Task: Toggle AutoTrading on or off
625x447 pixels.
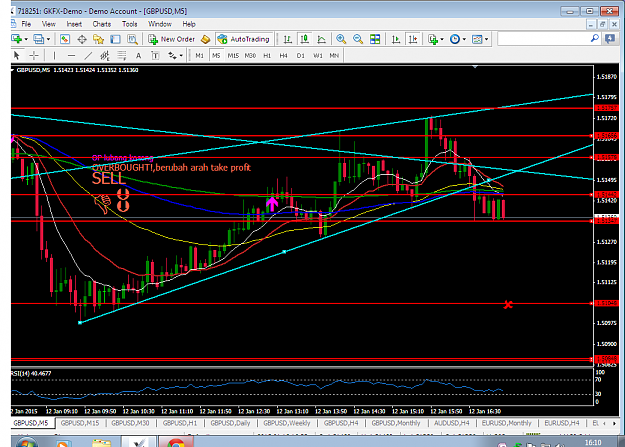Action: (244, 39)
